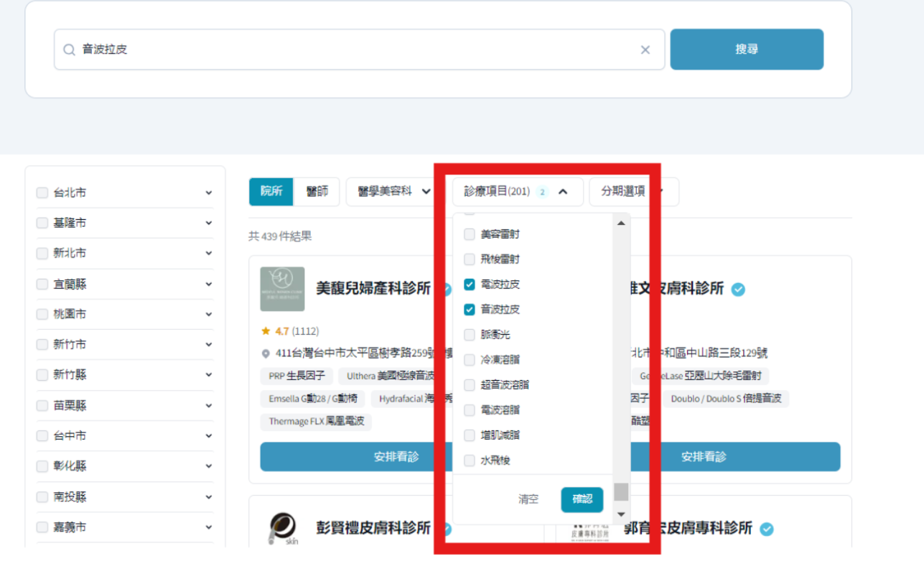This screenshot has width=924, height=569.
Task: Tick the 嘉義市 checkbox
Action: pyautogui.click(x=42, y=527)
